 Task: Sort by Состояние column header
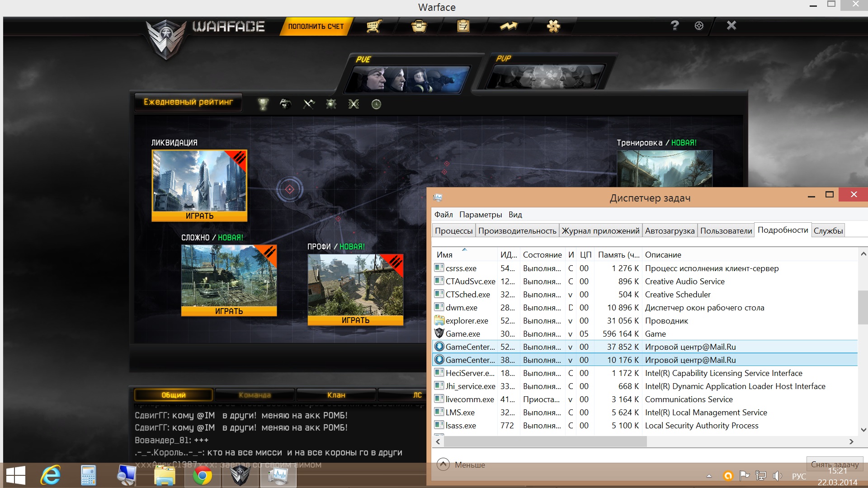pyautogui.click(x=542, y=255)
